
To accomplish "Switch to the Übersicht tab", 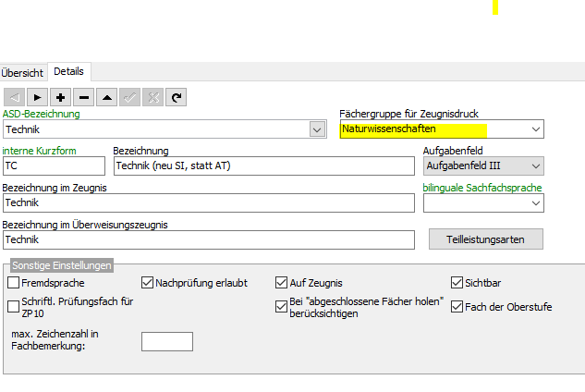I will pyautogui.click(x=22, y=72).
